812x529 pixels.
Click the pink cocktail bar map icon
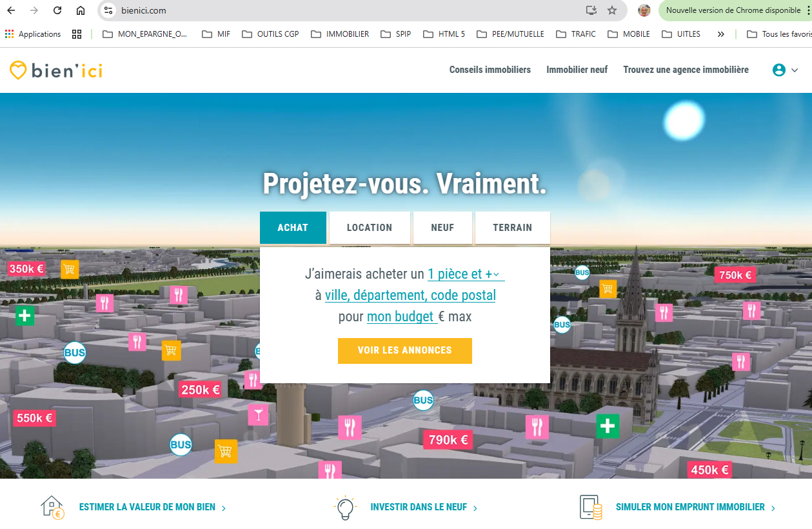pyautogui.click(x=258, y=415)
